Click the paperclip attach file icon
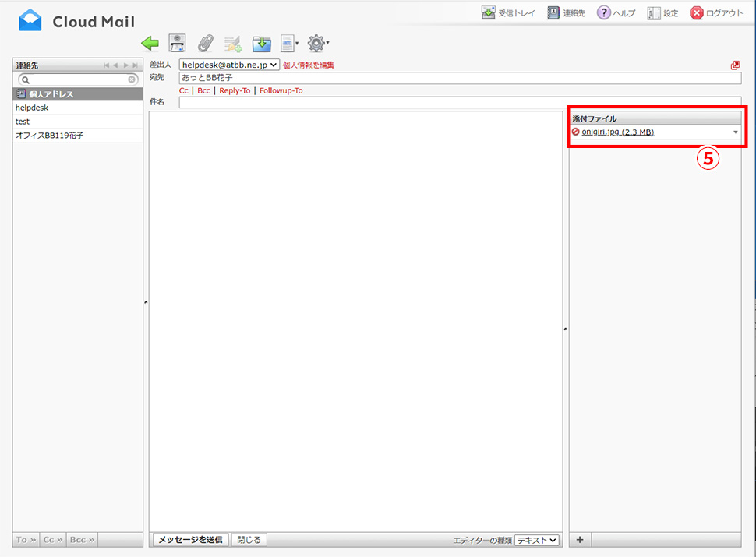756x557 pixels. [205, 43]
